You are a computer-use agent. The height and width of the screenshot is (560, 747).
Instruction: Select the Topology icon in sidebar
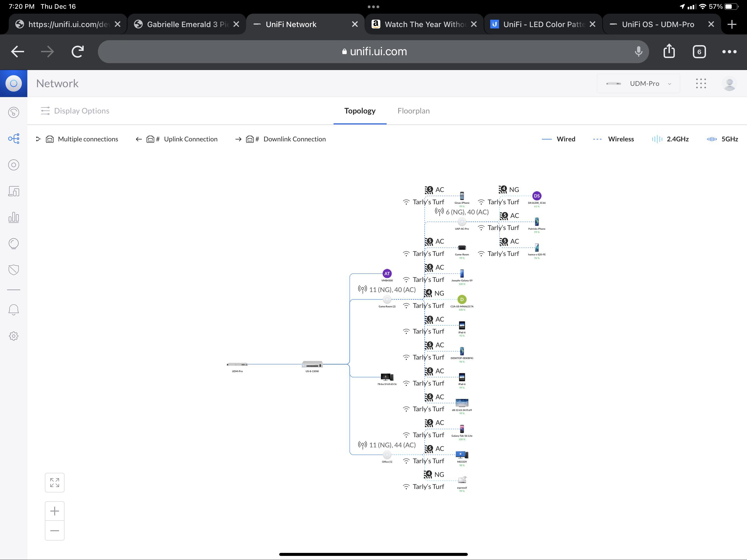click(x=13, y=138)
